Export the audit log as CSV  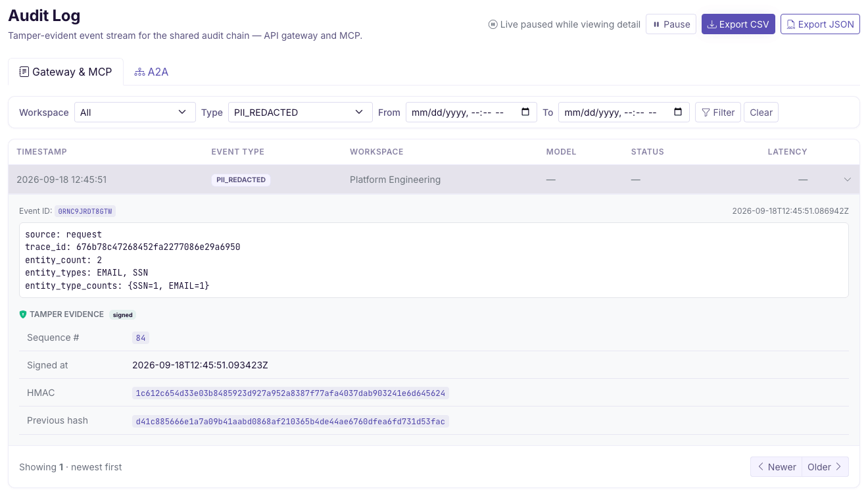pyautogui.click(x=738, y=24)
